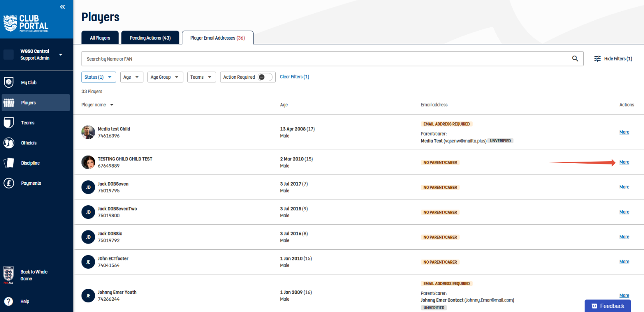The image size is (644, 312).
Task: Click More for Jack DOBSeven
Action: [x=624, y=187]
